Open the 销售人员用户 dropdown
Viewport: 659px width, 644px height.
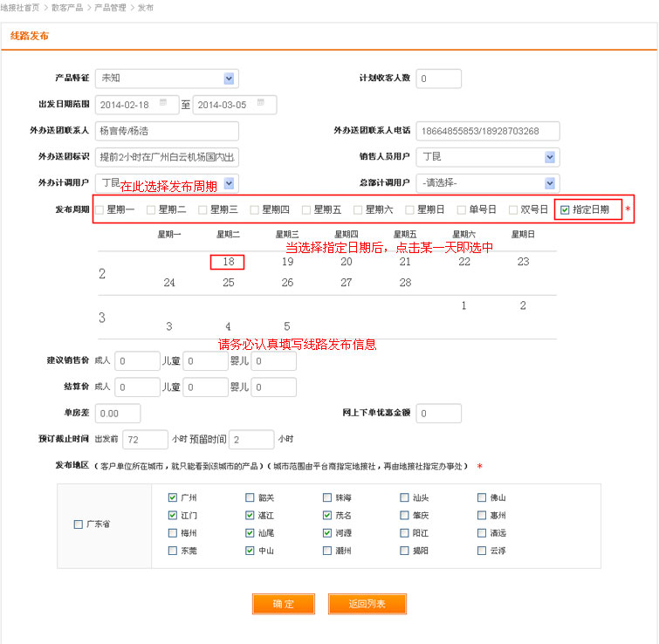[x=550, y=157]
